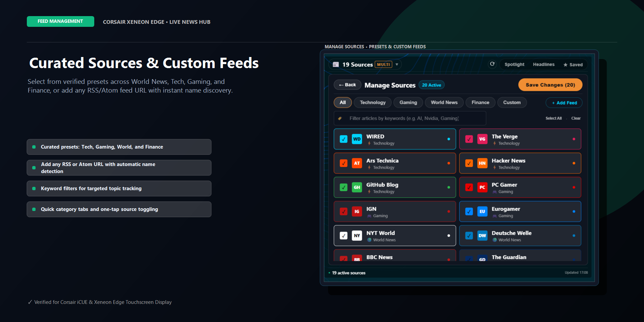
Task: Click the HN badge for Hacker News
Action: [x=482, y=163]
